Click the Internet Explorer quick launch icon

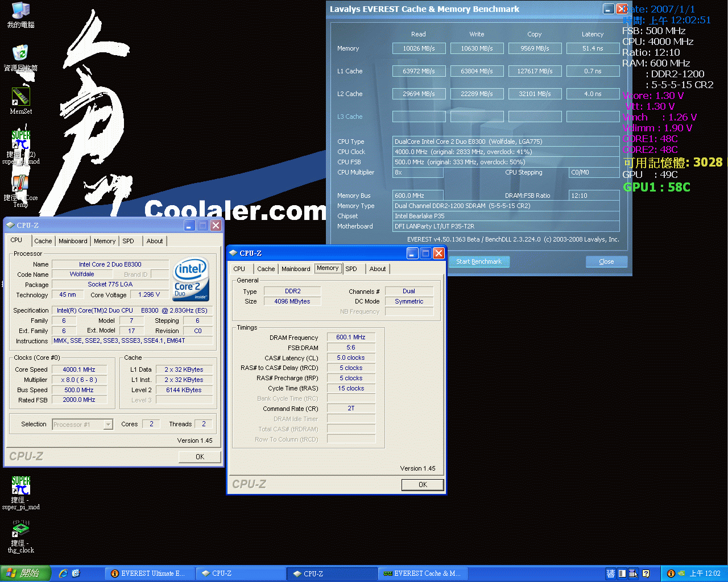[x=63, y=573]
